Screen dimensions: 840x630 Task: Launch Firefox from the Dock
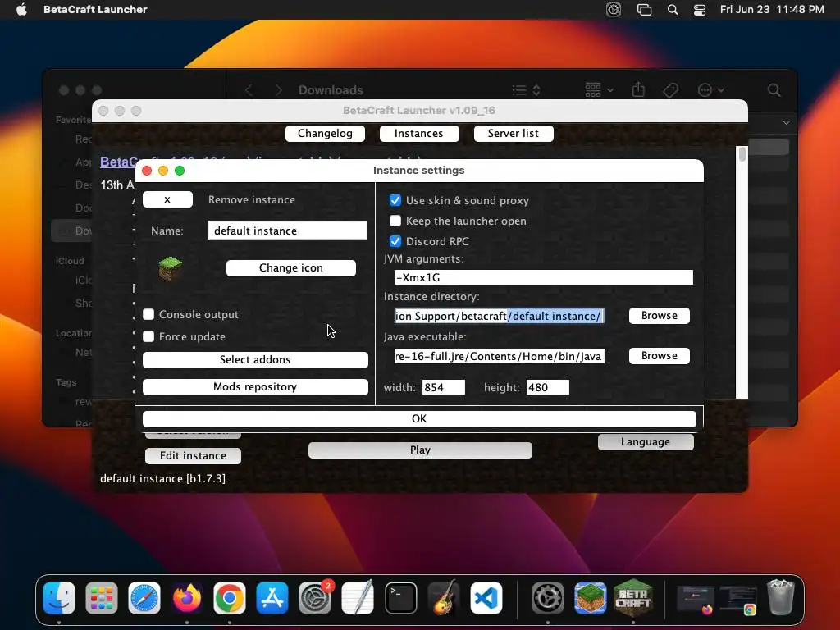click(187, 598)
